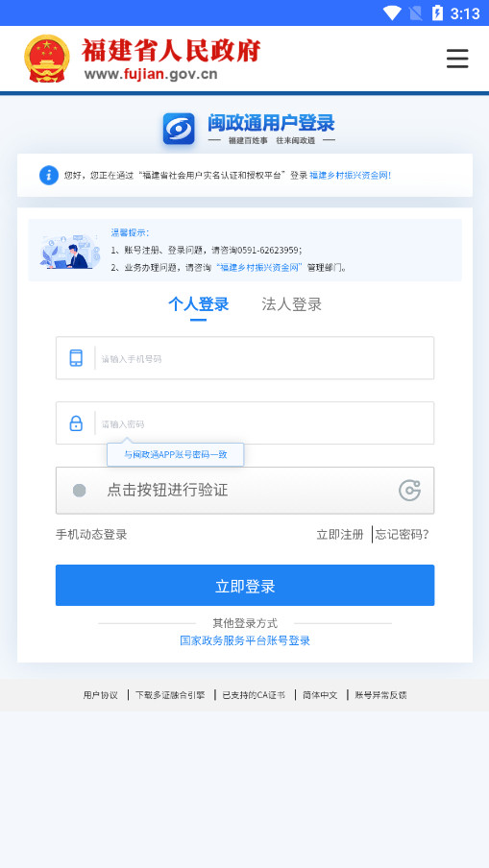Open 简体中文 language selector in footer
Viewport: 489px width, 868px height.
click(320, 695)
